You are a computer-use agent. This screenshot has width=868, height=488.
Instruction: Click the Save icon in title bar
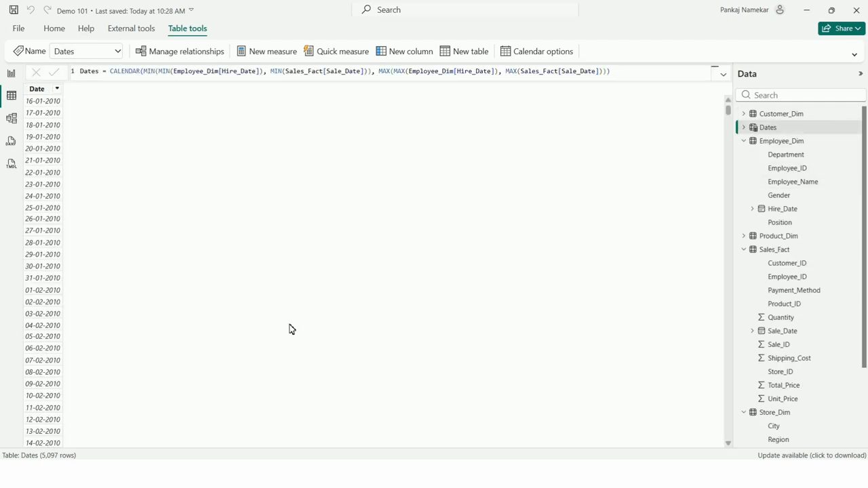[14, 10]
